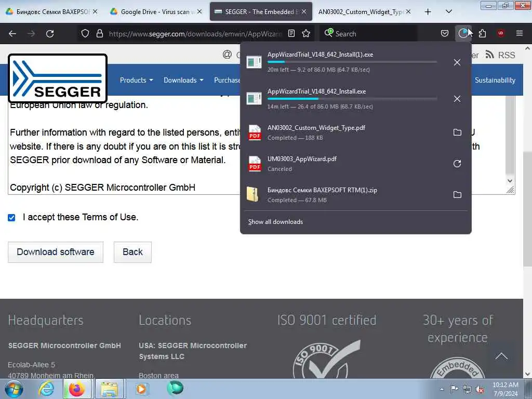Image resolution: width=532 pixels, height=399 pixels.
Task: Open the Pocket save icon
Action: point(445,33)
